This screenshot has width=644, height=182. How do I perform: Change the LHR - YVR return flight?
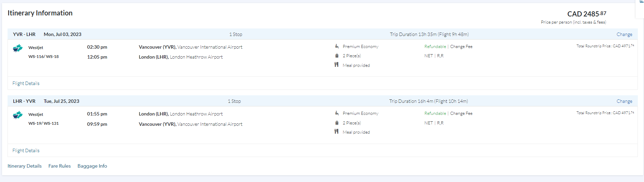[x=624, y=101]
